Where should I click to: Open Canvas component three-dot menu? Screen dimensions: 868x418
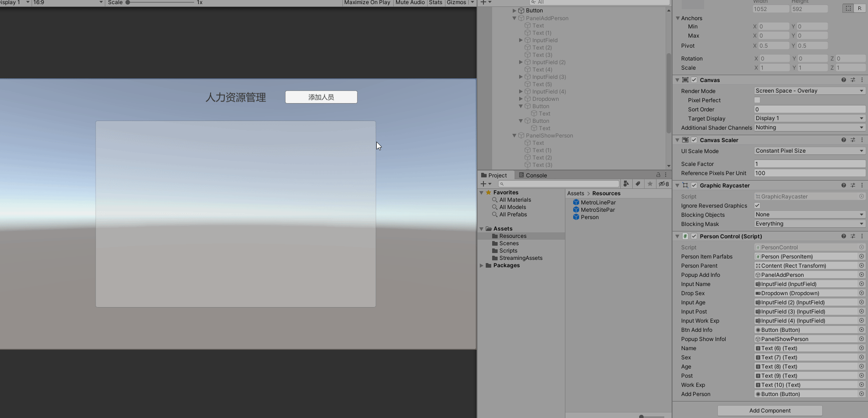coord(862,80)
